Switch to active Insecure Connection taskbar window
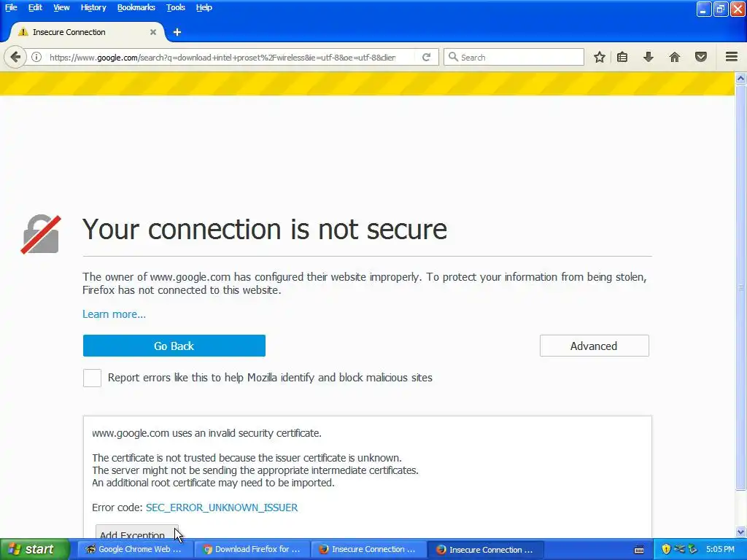747x560 pixels. point(485,549)
